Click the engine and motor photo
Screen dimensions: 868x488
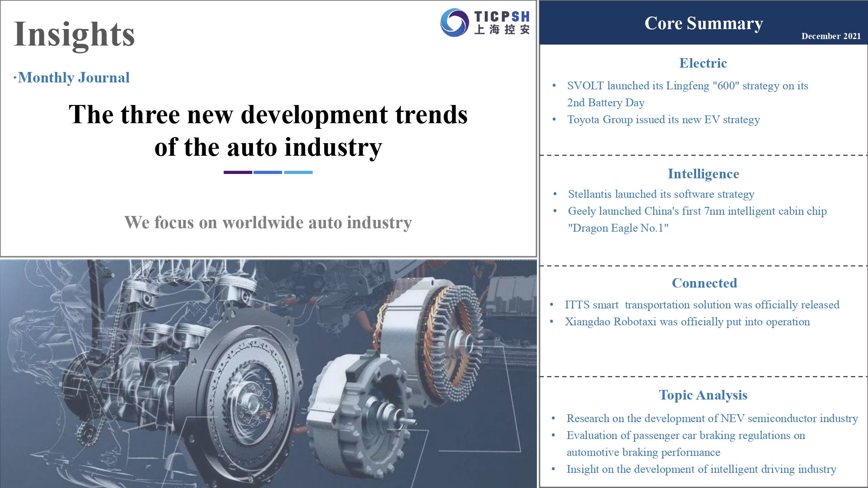268,373
